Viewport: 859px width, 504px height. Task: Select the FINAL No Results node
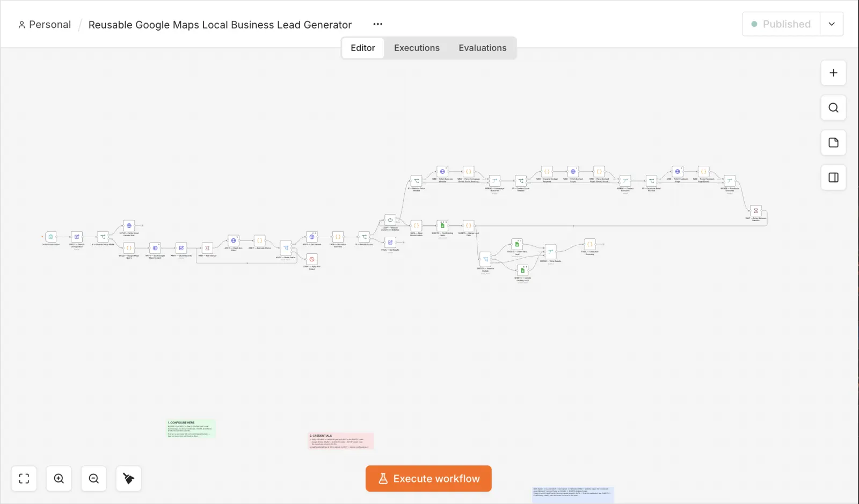pyautogui.click(x=390, y=243)
